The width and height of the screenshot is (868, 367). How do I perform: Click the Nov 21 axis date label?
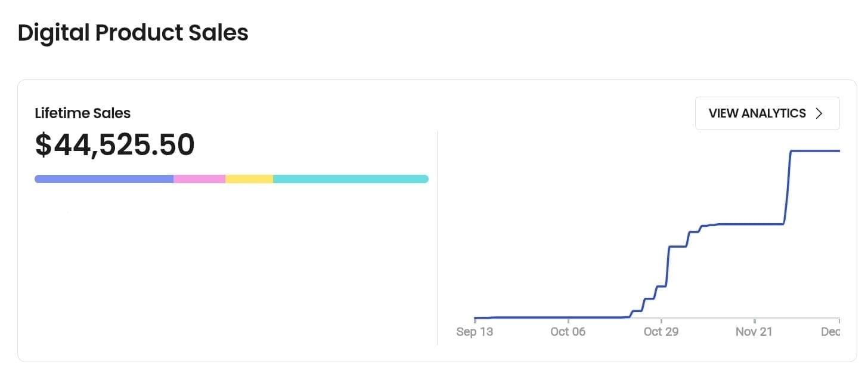tap(754, 332)
